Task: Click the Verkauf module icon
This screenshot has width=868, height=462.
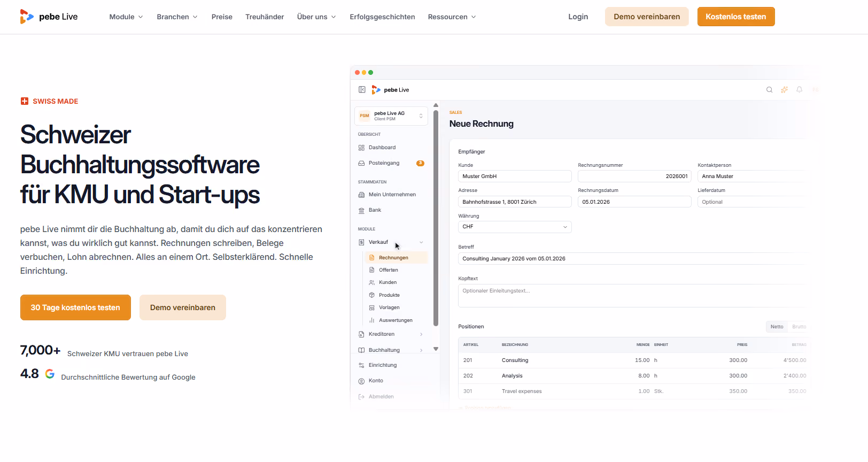Action: tap(361, 242)
